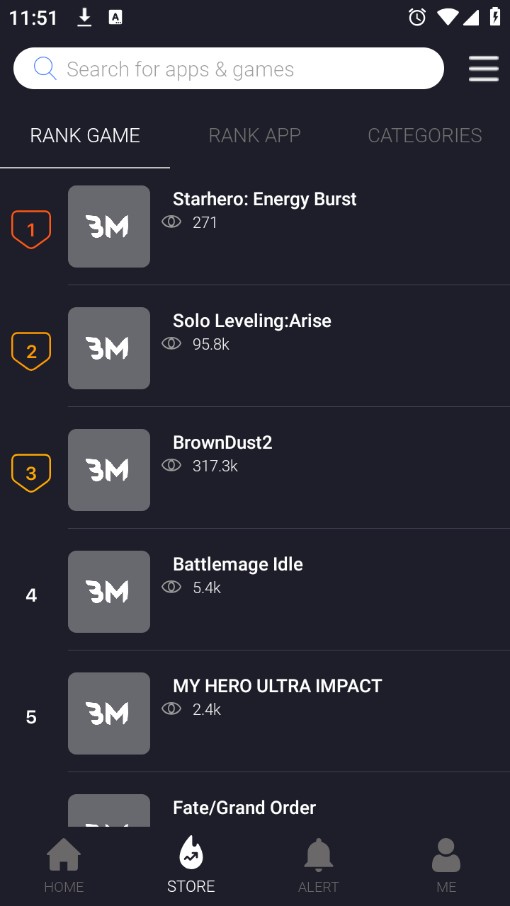Select the rank 2 badge icon
The width and height of the screenshot is (510, 906).
pos(31,351)
